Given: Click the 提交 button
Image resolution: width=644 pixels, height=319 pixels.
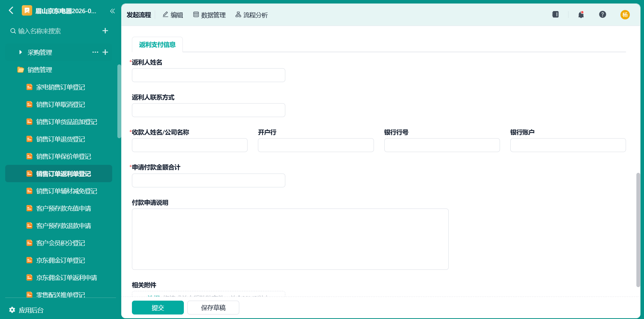Looking at the screenshot, I should [158, 308].
